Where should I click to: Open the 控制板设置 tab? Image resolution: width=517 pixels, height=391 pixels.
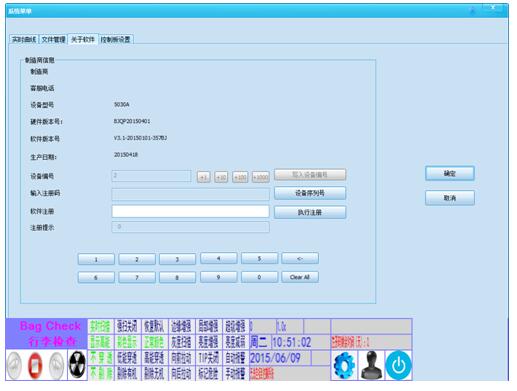point(116,39)
